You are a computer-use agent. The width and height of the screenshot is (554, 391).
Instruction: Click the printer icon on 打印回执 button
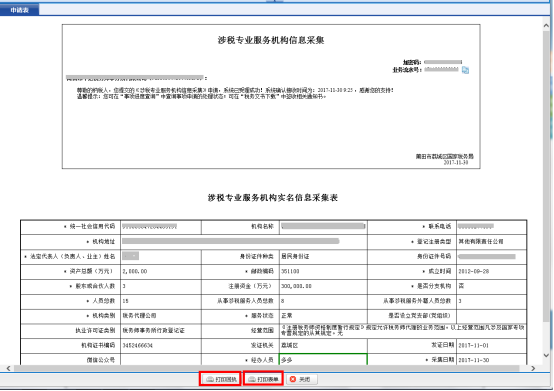tap(210, 379)
